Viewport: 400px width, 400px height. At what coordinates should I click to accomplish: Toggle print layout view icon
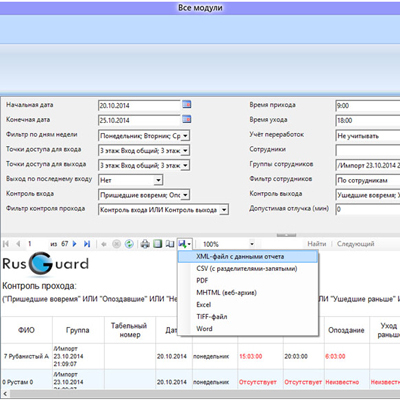(157, 244)
